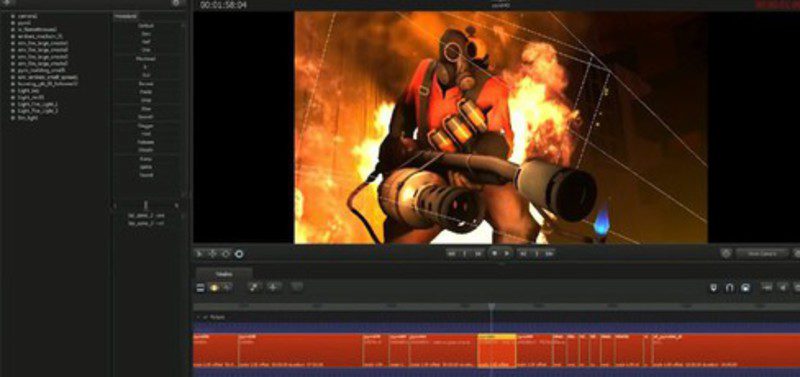800x377 pixels.
Task: Activate the screen-space ring manipulator tool
Action: click(x=239, y=254)
